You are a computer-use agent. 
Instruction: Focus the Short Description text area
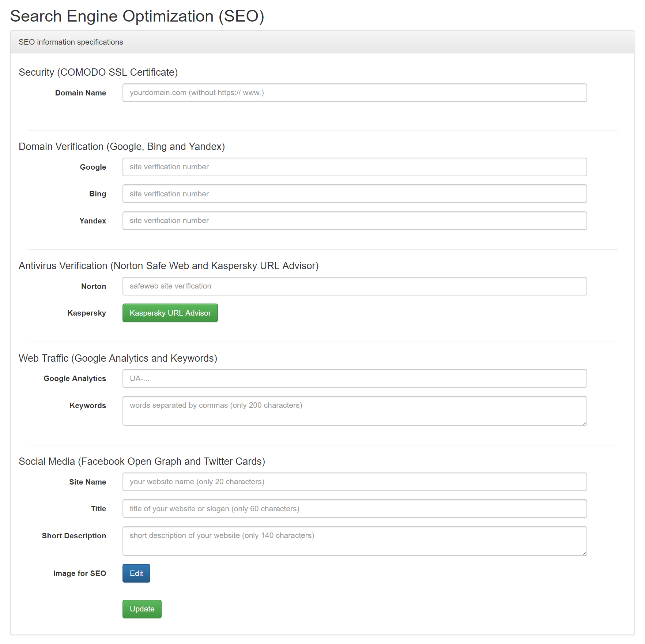[x=355, y=541]
